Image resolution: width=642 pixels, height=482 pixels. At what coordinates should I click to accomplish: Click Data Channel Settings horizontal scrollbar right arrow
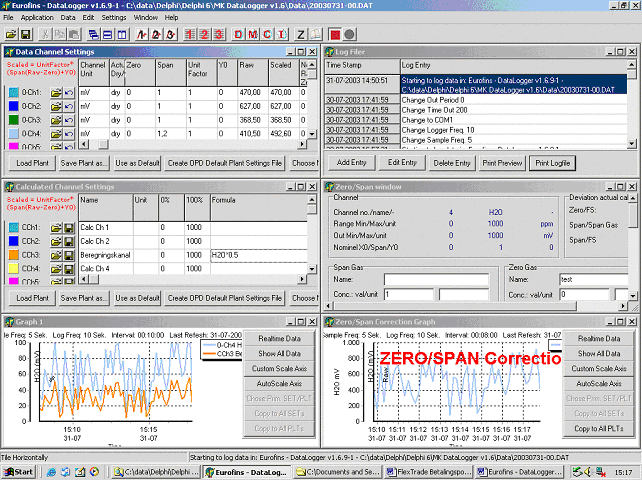click(302, 144)
